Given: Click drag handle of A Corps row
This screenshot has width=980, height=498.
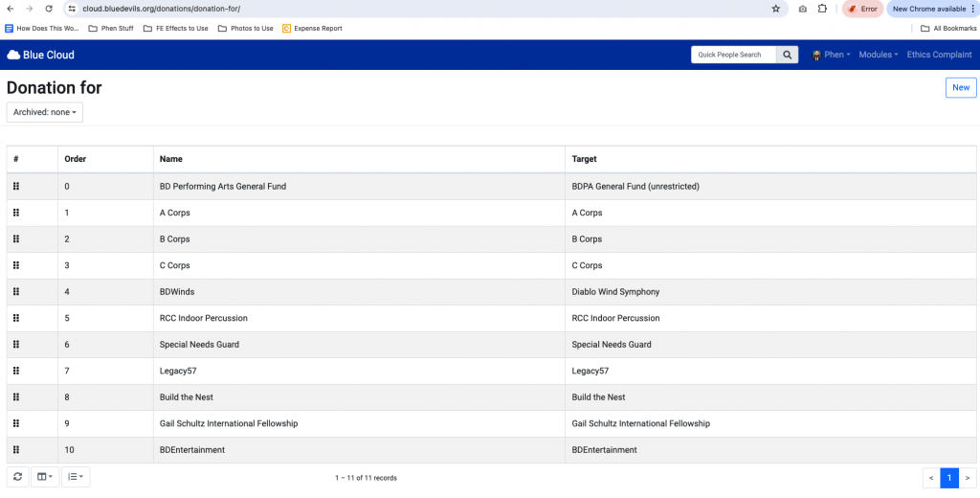Looking at the screenshot, I should point(16,213).
